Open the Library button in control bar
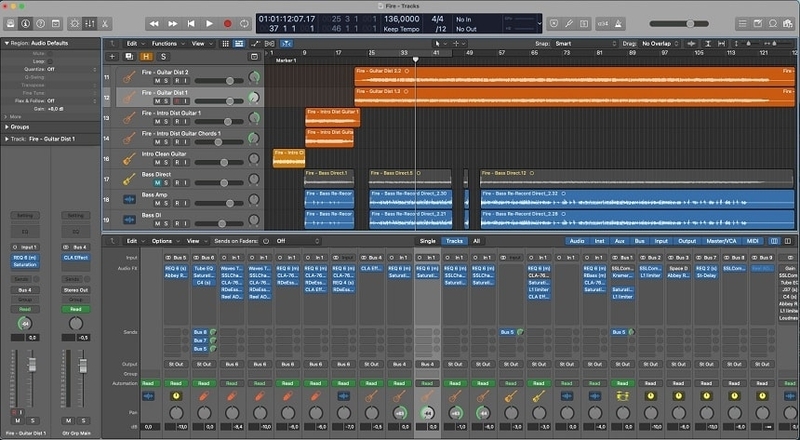 click(x=11, y=23)
